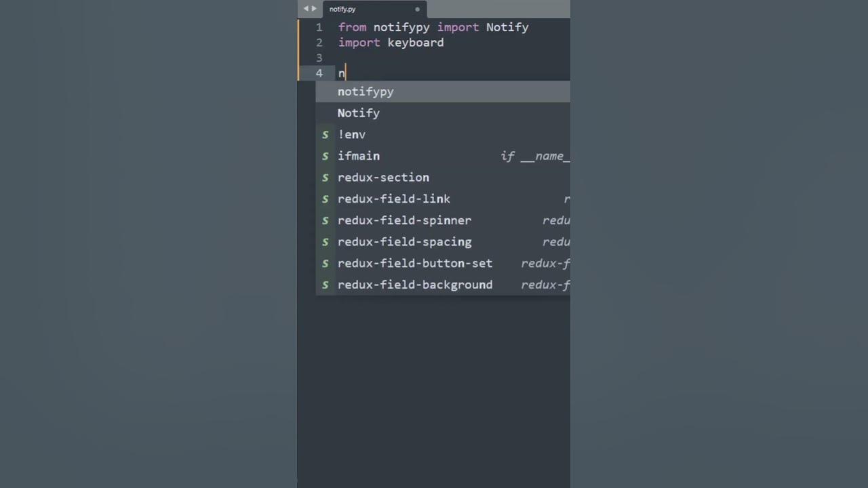Click the snippet icon next to redux-section
The height and width of the screenshot is (488, 868).
325,178
